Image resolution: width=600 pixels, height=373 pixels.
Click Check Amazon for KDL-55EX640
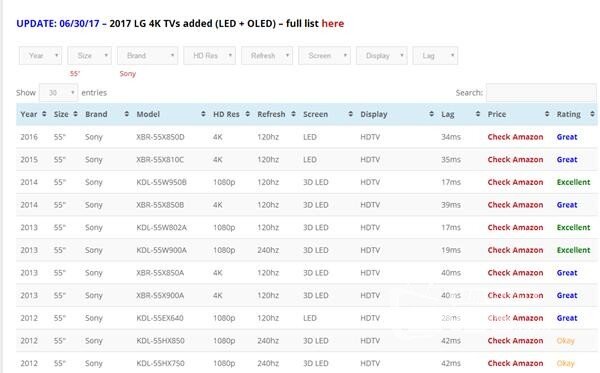[x=515, y=318]
